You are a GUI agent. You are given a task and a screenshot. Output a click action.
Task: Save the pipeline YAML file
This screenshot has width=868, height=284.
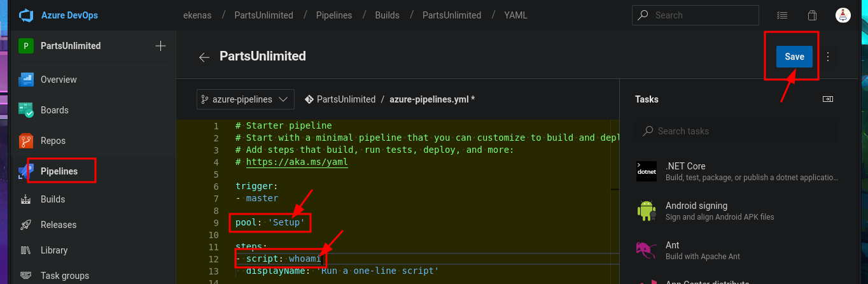(794, 57)
